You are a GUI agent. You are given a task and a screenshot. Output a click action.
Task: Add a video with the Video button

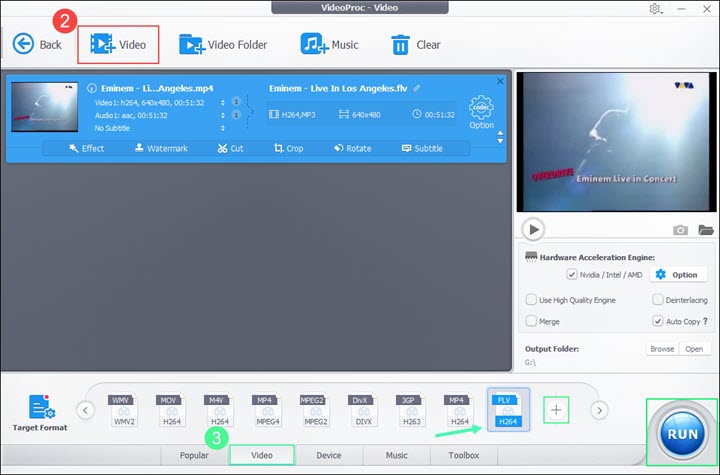click(x=118, y=45)
